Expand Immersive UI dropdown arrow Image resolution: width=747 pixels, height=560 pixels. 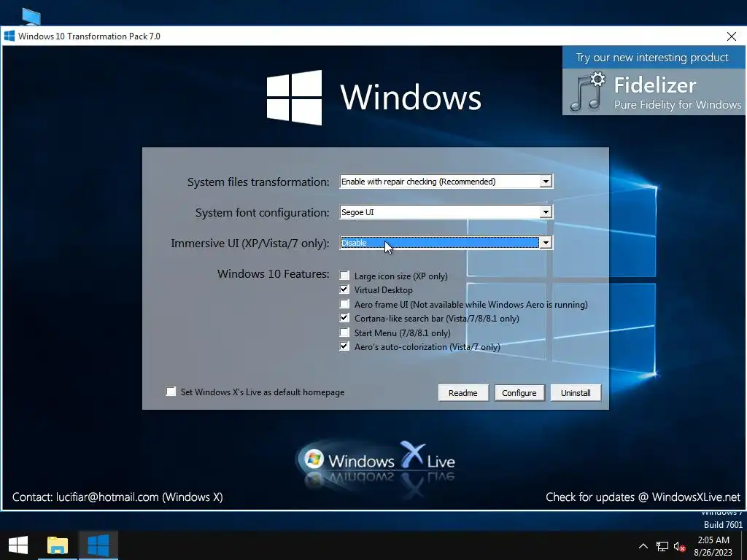tap(546, 242)
